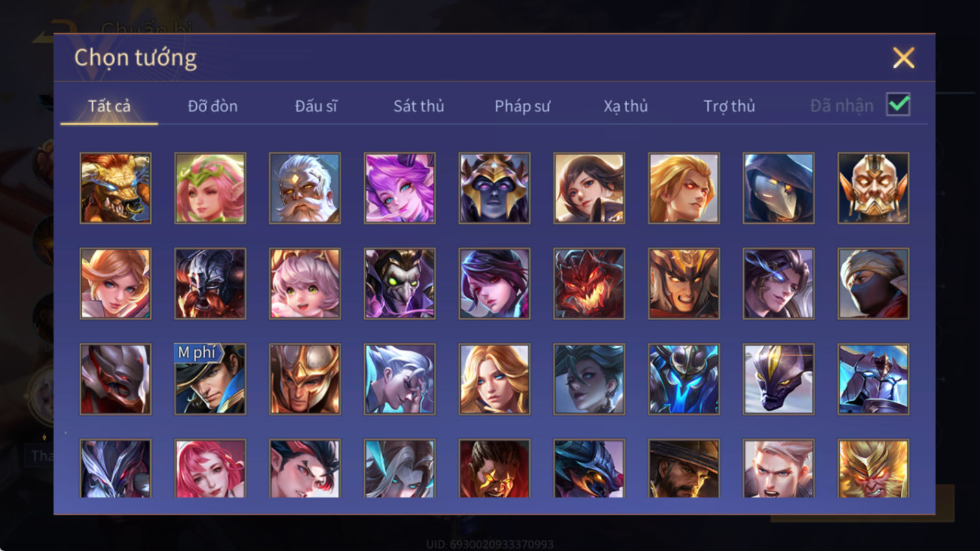Pick the white-bearded old man hero
Screen dimensions: 980x551
click(305, 188)
